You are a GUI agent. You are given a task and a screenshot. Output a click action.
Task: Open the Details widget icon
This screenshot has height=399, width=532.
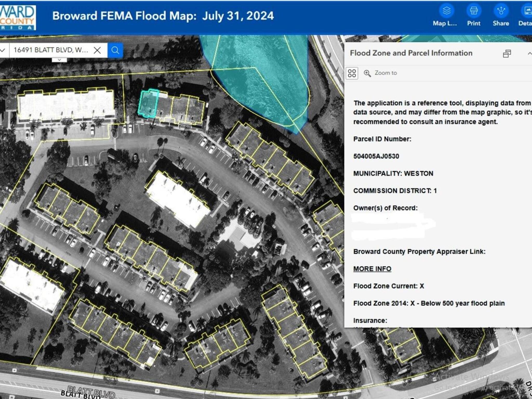pos(527,11)
